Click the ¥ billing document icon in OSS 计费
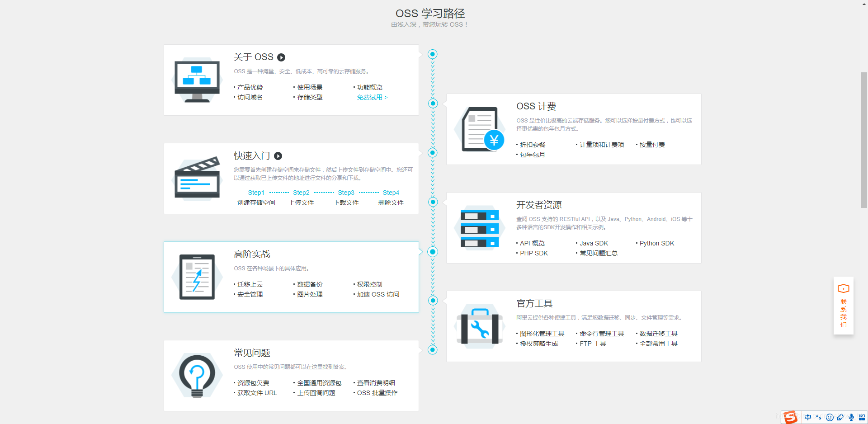868x424 pixels. (480, 129)
